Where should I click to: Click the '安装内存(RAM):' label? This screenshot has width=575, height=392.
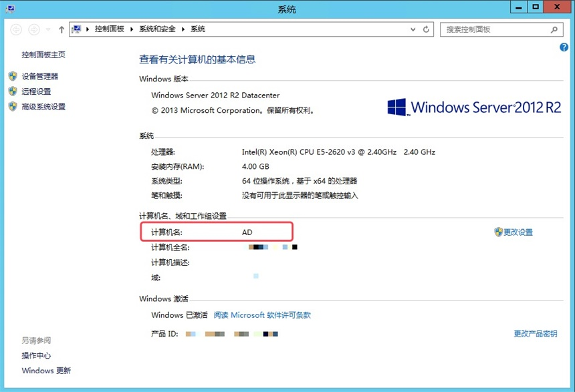point(178,167)
